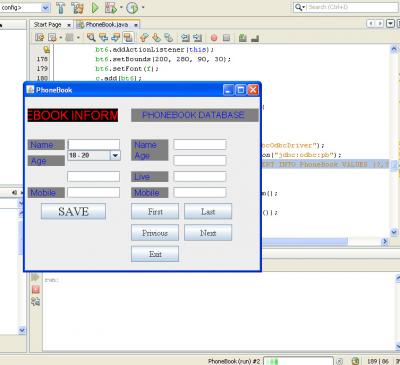Show the opened documents list arrow

coord(390,23)
